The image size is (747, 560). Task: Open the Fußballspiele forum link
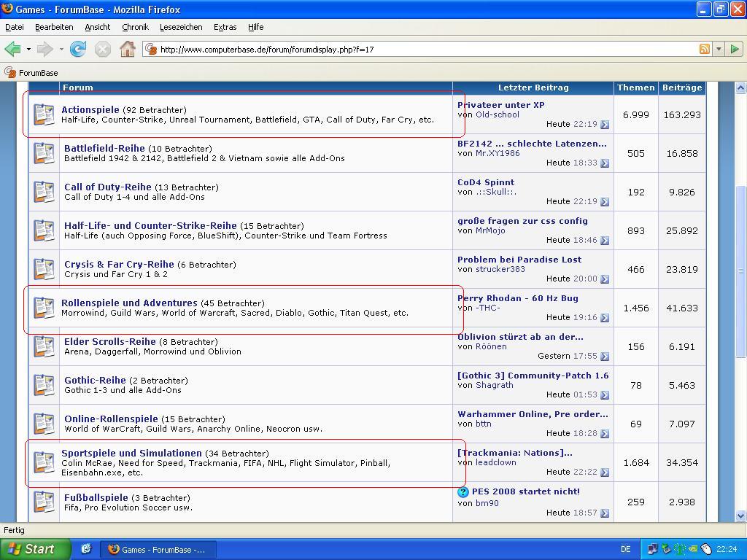point(96,497)
